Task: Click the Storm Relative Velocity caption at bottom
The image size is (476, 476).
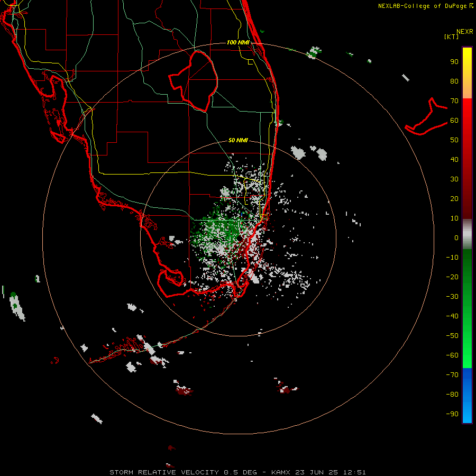Action: (x=237, y=472)
